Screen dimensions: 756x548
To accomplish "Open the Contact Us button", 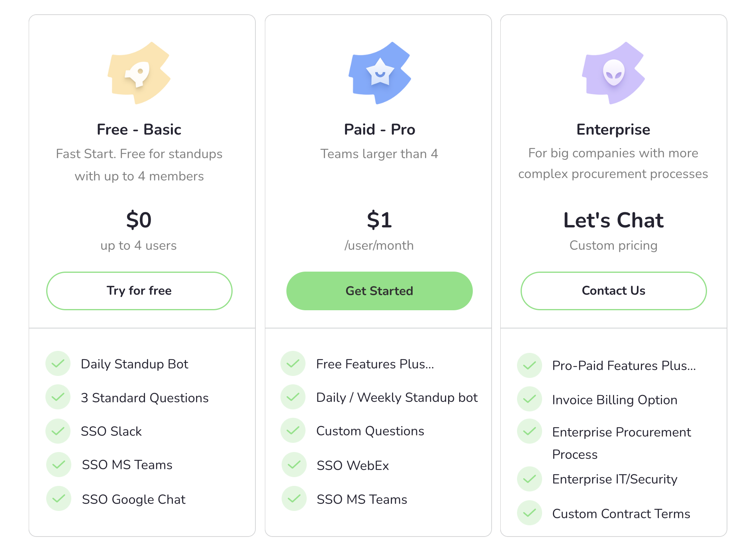I will [x=613, y=291].
